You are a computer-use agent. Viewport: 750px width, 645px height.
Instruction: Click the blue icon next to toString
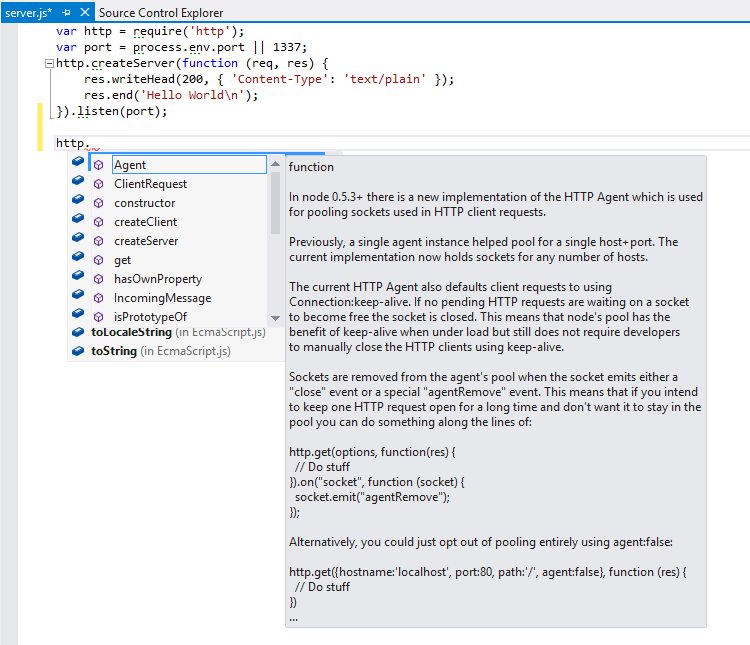[x=78, y=351]
